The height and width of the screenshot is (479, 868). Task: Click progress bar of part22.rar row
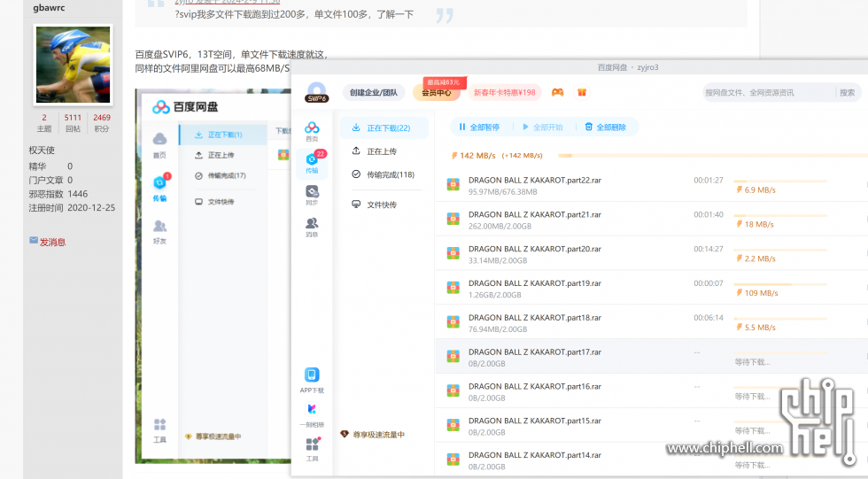coord(780,181)
